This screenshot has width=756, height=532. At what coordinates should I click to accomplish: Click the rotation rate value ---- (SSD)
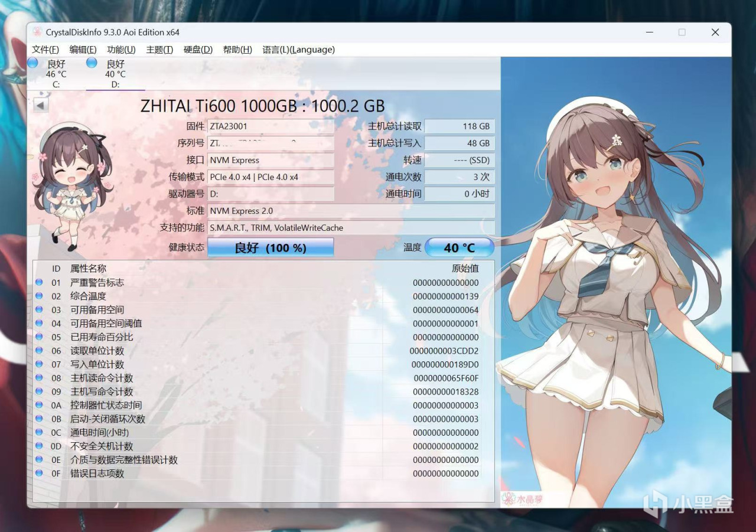coord(460,160)
